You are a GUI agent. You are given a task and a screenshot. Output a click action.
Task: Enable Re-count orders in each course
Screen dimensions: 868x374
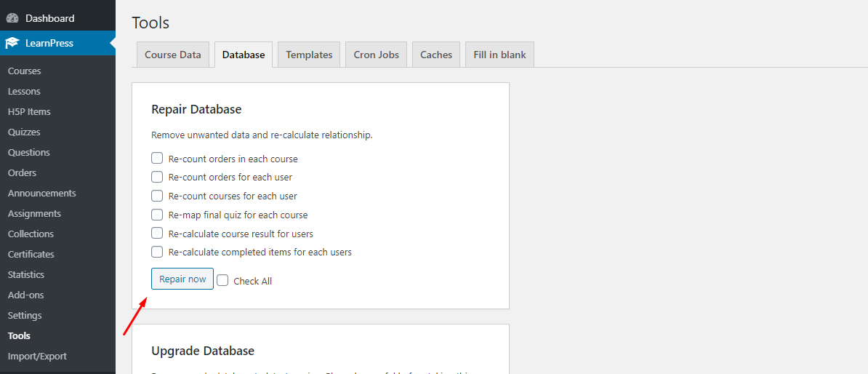pyautogui.click(x=157, y=159)
